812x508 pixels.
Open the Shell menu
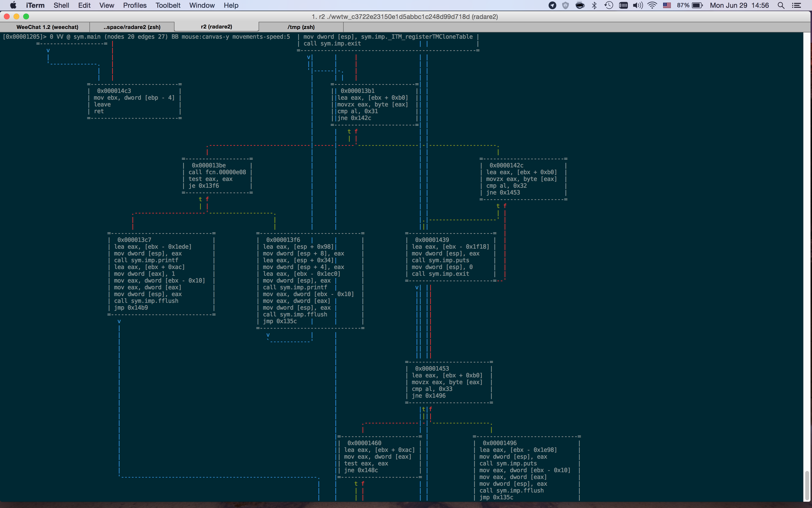61,5
